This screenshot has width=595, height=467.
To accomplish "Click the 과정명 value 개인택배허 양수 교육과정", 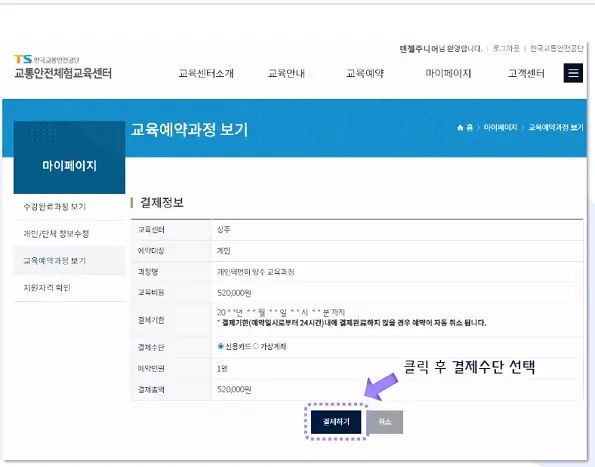I will (x=255, y=272).
